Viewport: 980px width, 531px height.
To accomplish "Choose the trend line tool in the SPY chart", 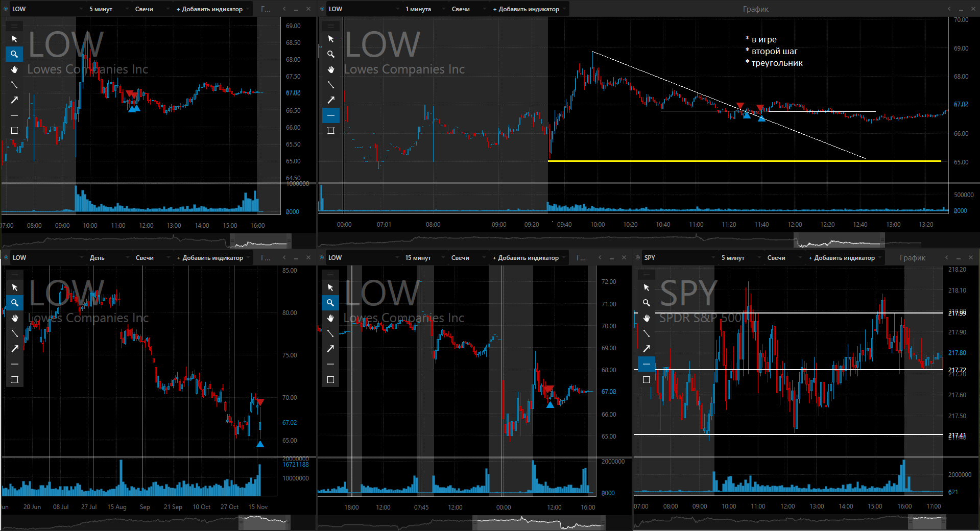I will 647,333.
